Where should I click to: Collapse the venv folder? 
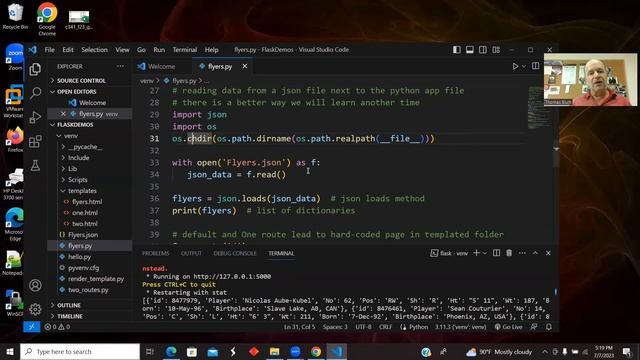tap(70, 136)
